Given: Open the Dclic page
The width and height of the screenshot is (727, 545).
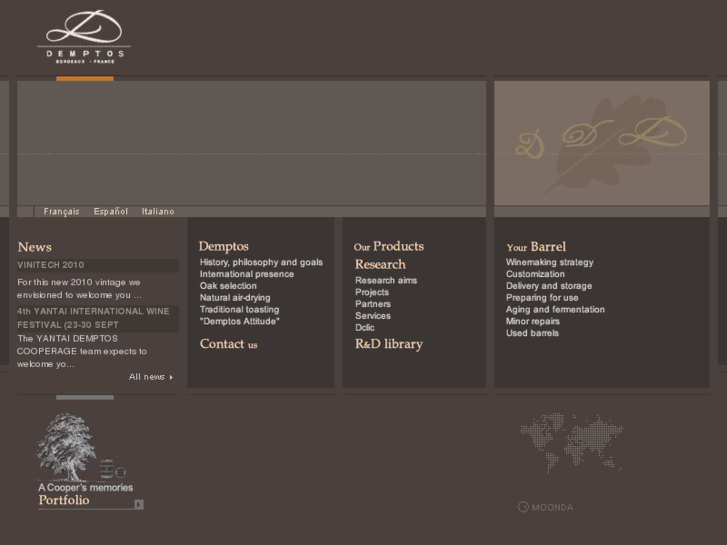Looking at the screenshot, I should click(364, 327).
